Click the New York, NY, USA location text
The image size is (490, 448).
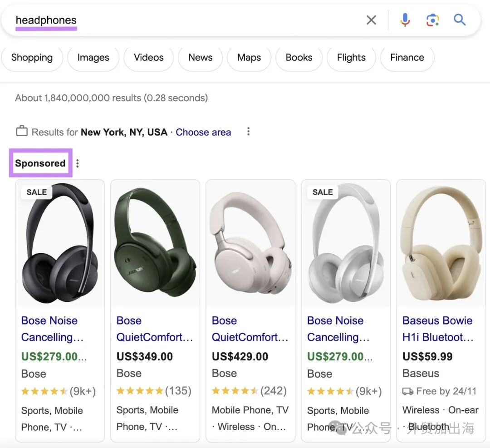pyautogui.click(x=124, y=132)
